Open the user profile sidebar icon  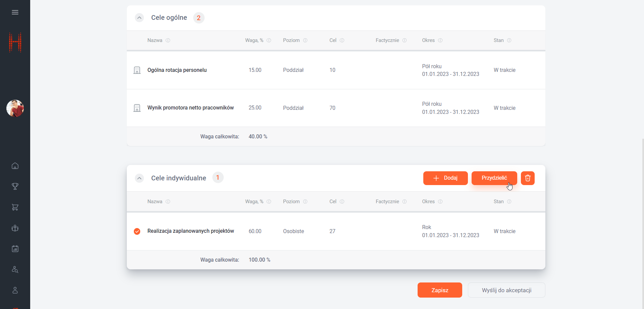point(15,290)
